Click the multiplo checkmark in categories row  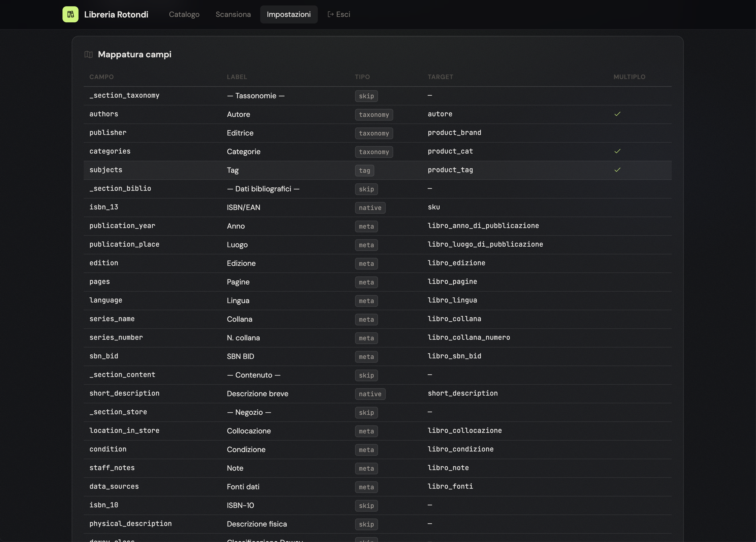(617, 151)
